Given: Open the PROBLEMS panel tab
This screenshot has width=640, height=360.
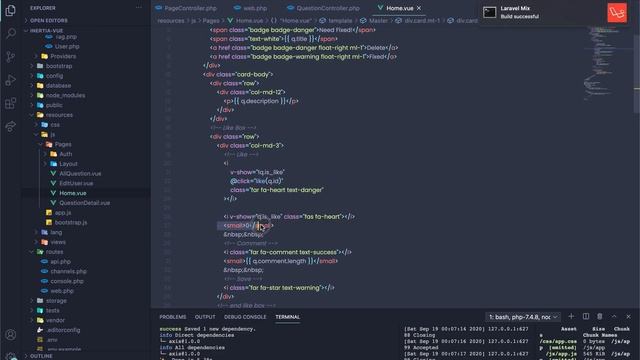Looking at the screenshot, I should pos(173,317).
